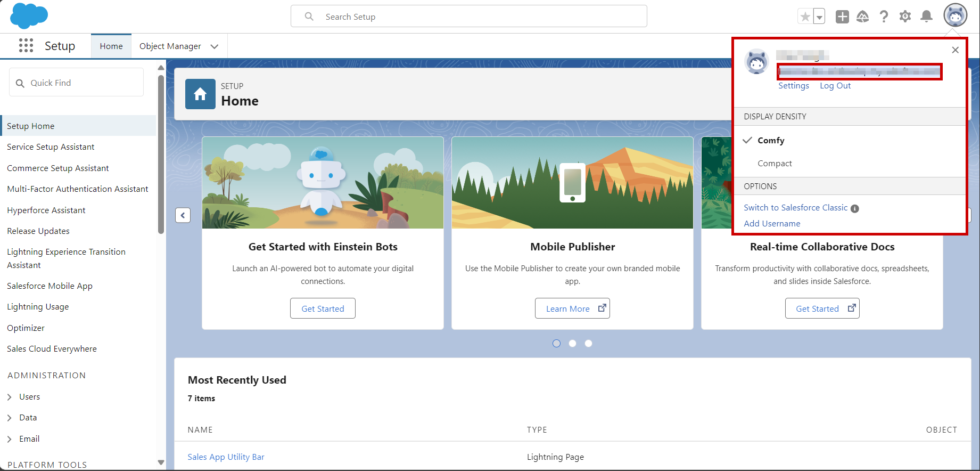The width and height of the screenshot is (980, 471).
Task: Open the Help question mark icon
Action: tap(884, 17)
